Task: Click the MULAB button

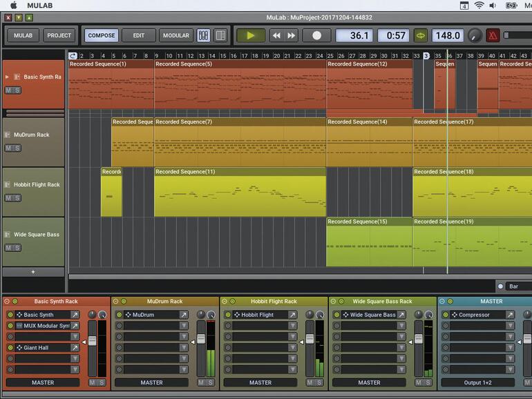Action: click(x=23, y=35)
